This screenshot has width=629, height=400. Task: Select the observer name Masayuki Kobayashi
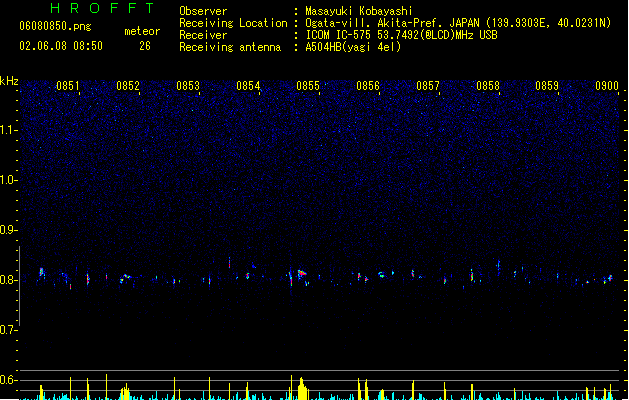tap(359, 11)
